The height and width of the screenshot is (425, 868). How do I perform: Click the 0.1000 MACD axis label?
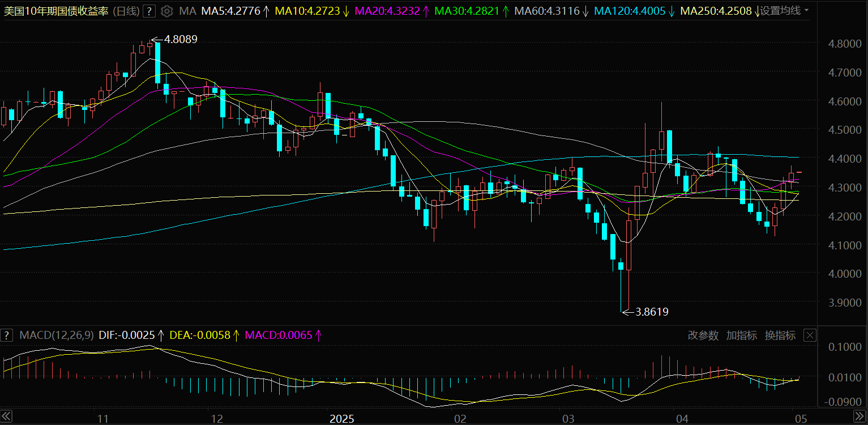pyautogui.click(x=844, y=347)
